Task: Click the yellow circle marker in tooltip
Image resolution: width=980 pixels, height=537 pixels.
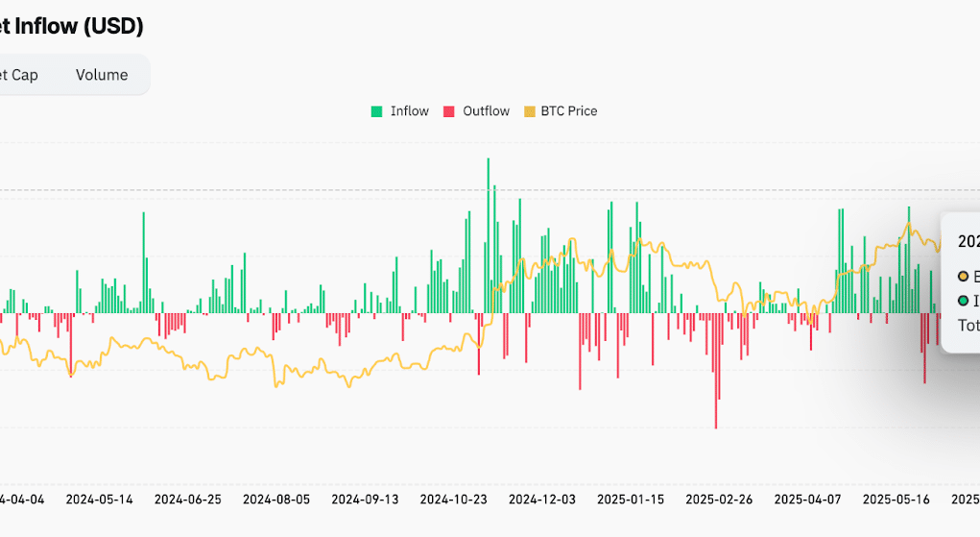Action: click(964, 276)
